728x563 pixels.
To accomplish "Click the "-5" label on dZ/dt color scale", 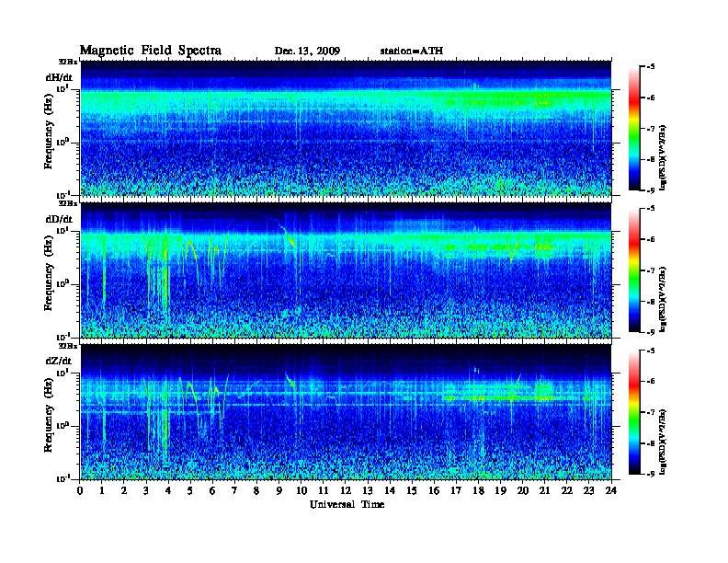I will pos(651,350).
